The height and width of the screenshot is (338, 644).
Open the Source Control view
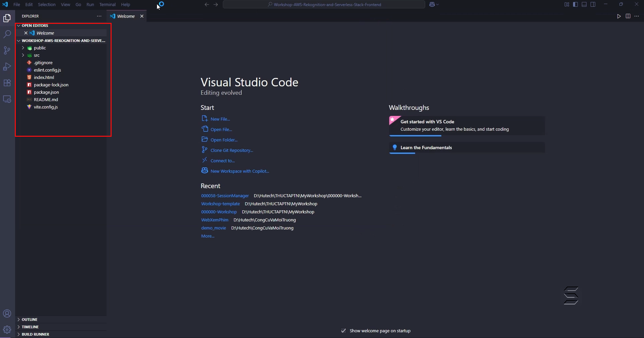(x=7, y=50)
